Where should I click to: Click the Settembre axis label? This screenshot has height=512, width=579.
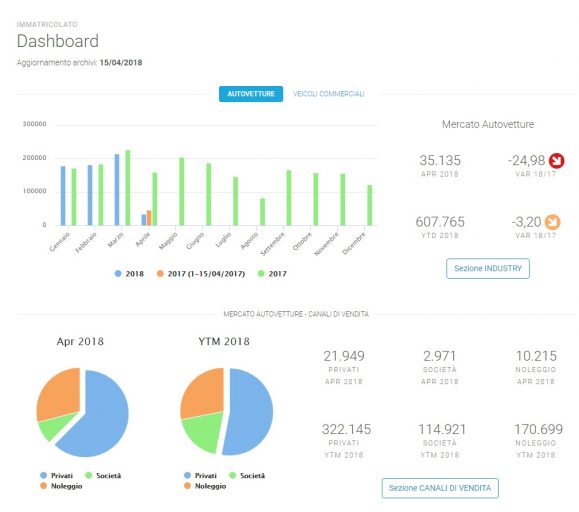tap(273, 244)
